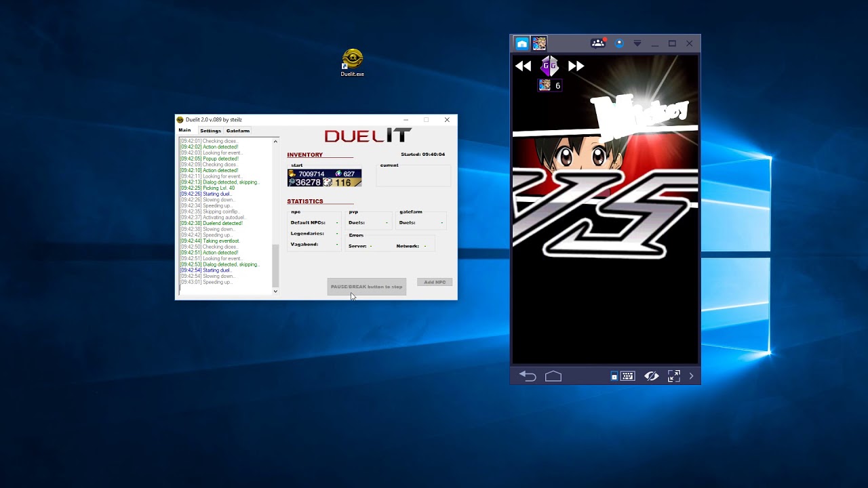Screen dimensions: 868x488
Task: Click the 'Server:' errors label
Action: point(357,246)
